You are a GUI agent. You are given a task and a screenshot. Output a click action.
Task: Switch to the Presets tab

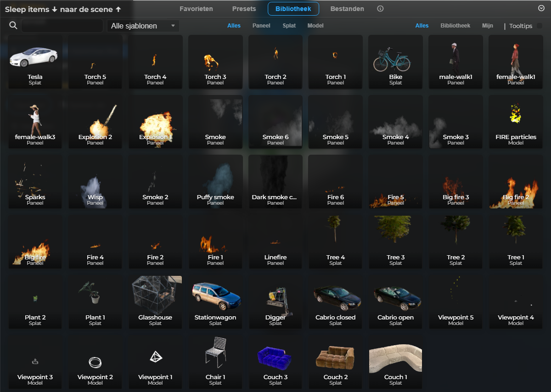click(x=244, y=9)
